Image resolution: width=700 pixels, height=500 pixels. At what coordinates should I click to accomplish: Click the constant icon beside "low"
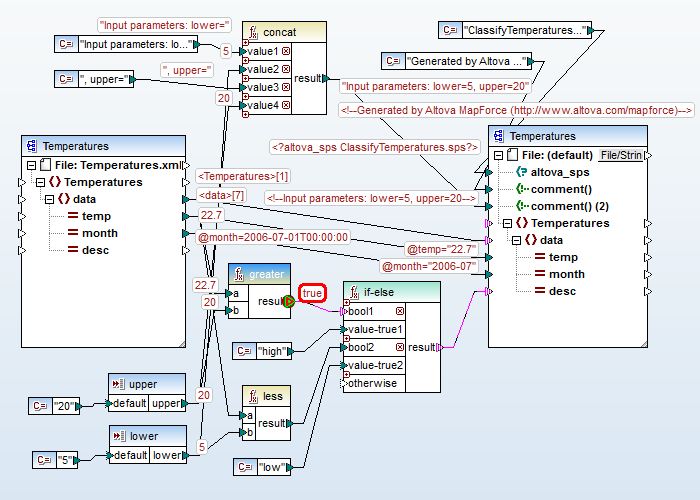(244, 467)
